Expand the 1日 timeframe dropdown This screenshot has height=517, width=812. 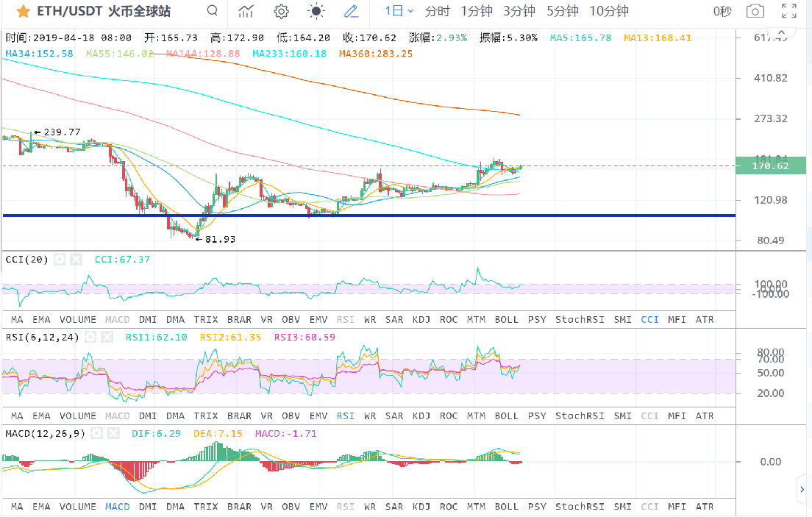(400, 11)
